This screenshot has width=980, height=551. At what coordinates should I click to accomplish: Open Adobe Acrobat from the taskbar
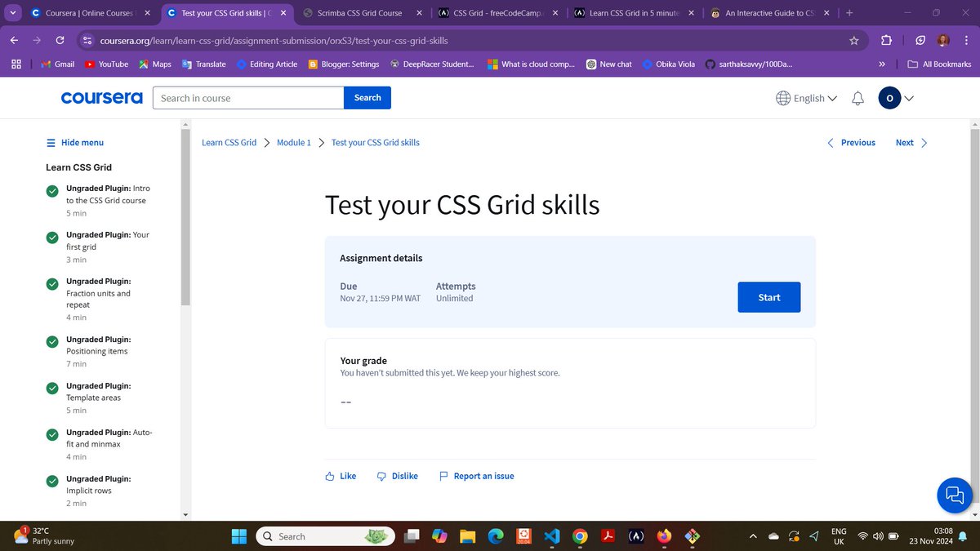pos(608,536)
